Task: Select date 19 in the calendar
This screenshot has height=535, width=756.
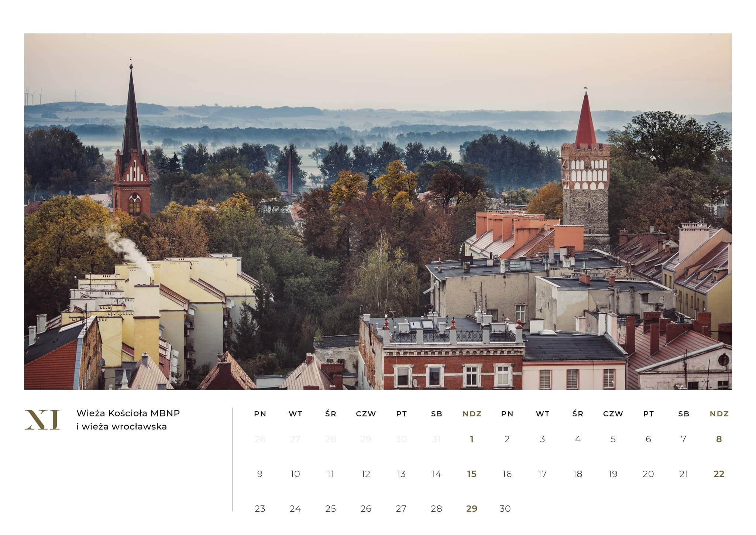Action: [613, 474]
